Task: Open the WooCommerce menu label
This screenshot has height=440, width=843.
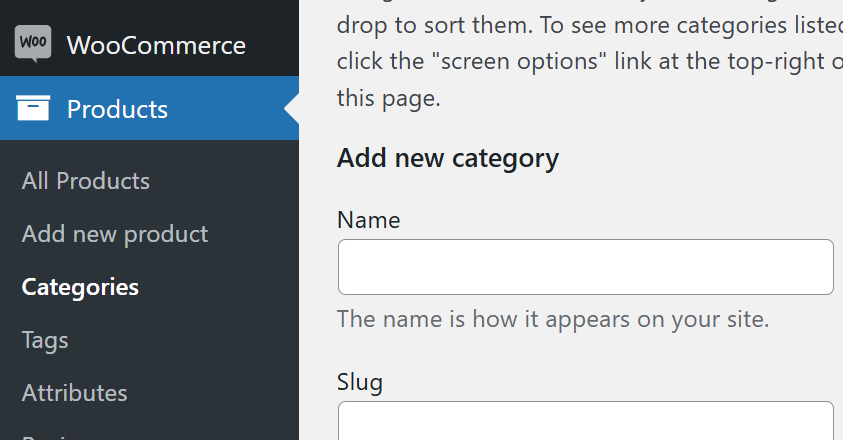Action: click(x=156, y=45)
